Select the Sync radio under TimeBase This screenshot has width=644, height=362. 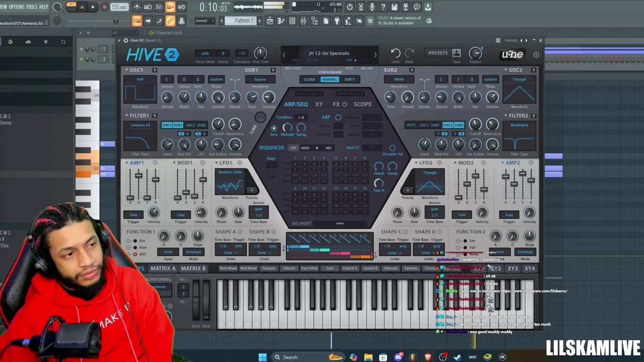[x=274, y=128]
